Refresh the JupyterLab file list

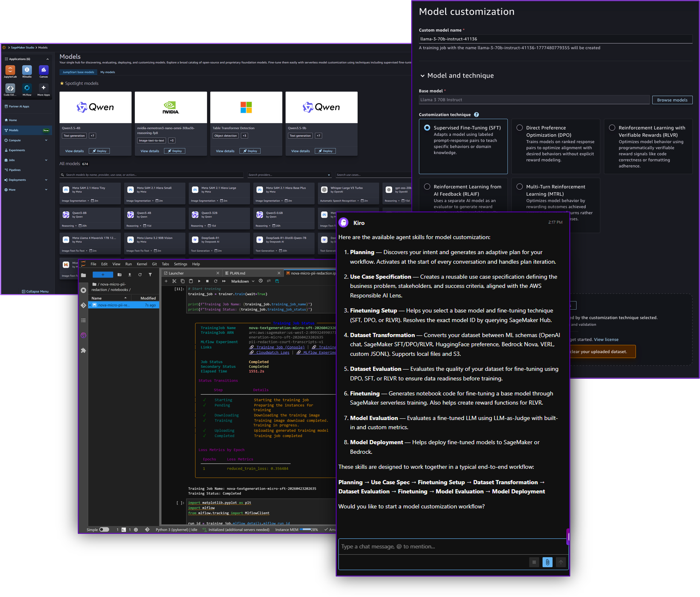click(x=140, y=274)
